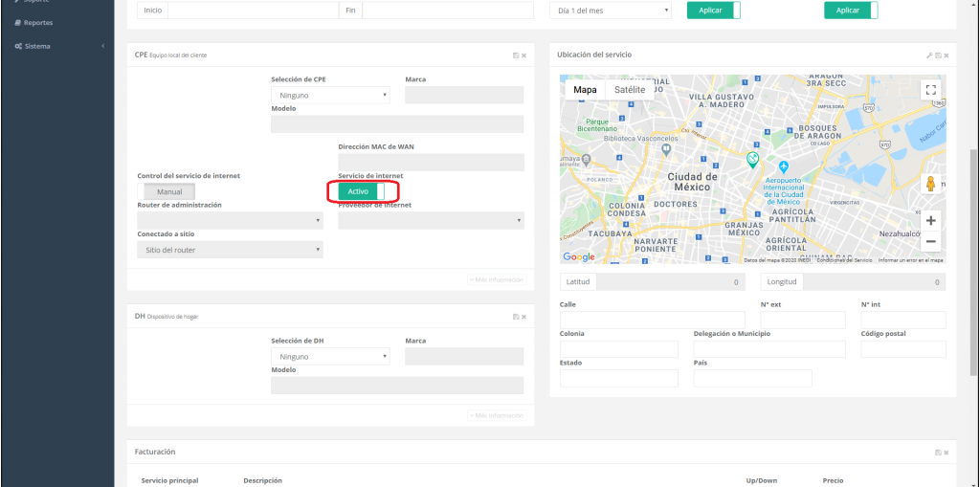Image resolution: width=980 pixels, height=487 pixels.
Task: Click the wrench icon in Ubicación del servicio
Action: point(928,55)
